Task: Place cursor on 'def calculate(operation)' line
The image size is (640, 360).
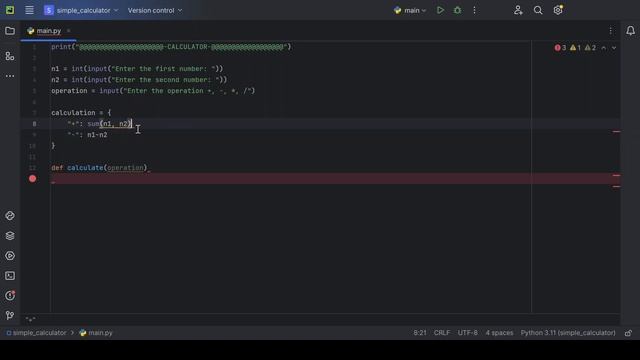Action: pos(100,168)
